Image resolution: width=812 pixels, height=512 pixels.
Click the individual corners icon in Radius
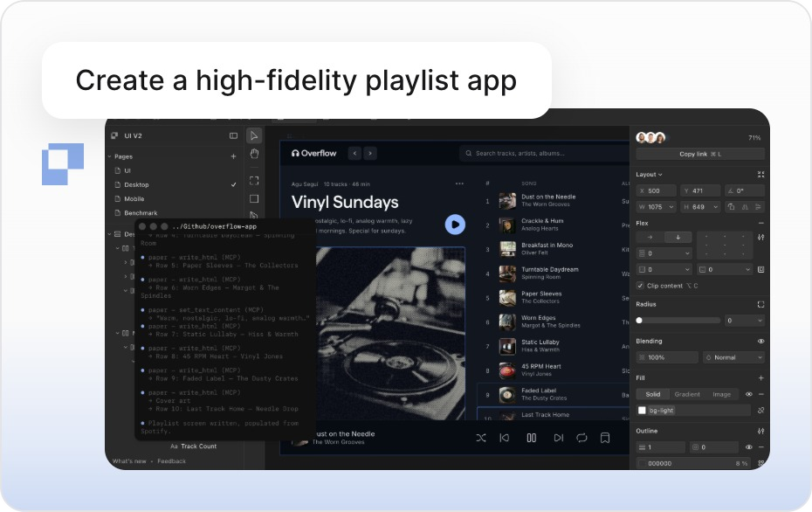(760, 304)
